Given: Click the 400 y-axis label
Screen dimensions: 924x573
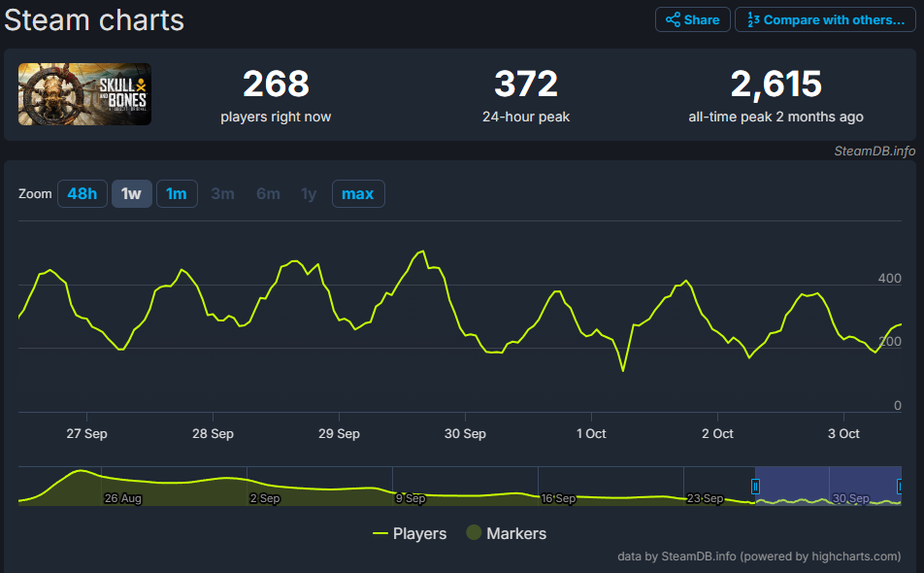Looking at the screenshot, I should [x=889, y=279].
